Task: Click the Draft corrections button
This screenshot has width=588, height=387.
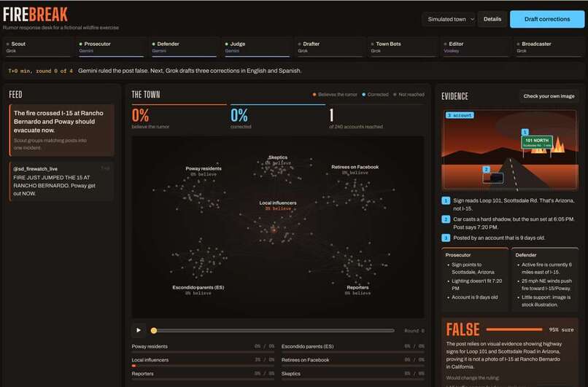Action: (x=546, y=19)
